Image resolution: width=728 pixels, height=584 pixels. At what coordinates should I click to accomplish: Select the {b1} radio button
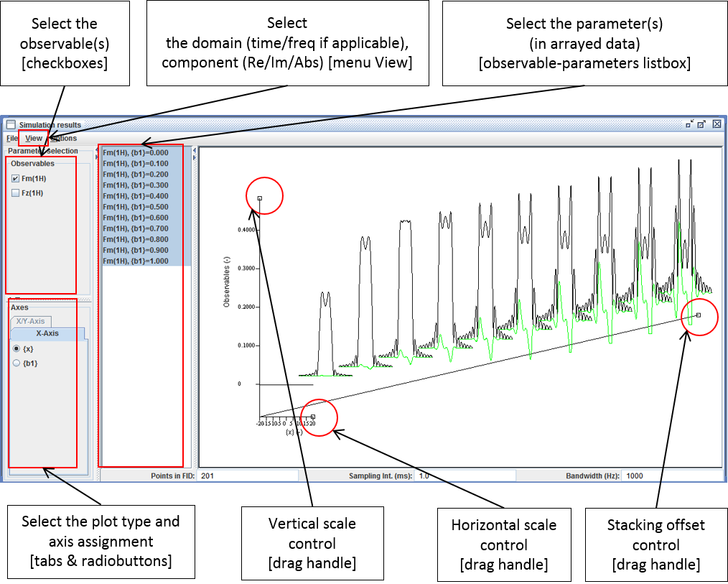pos(17,363)
